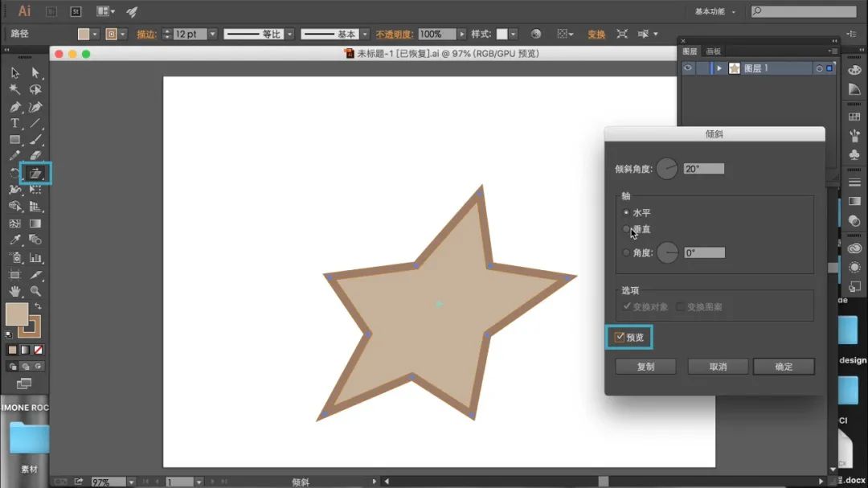The image size is (868, 488).
Task: Choose the Magic Wand tool
Action: click(x=15, y=89)
